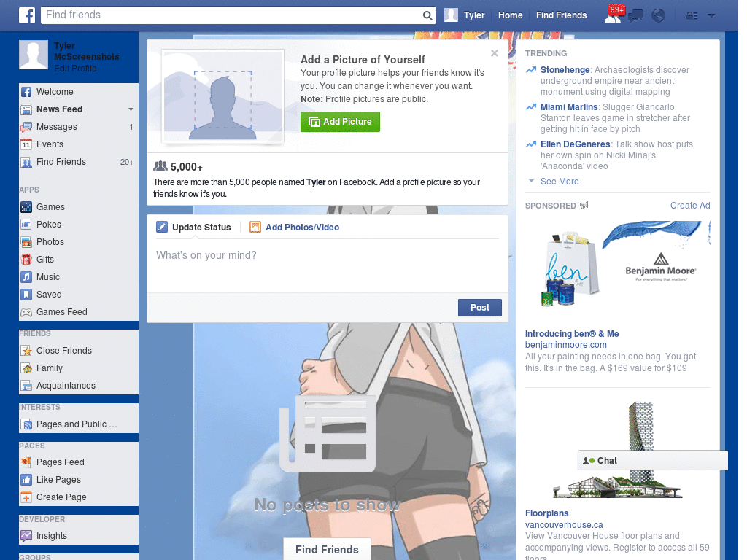Open Find Friends in top bar
This screenshot has height=560, width=747.
[561, 15]
